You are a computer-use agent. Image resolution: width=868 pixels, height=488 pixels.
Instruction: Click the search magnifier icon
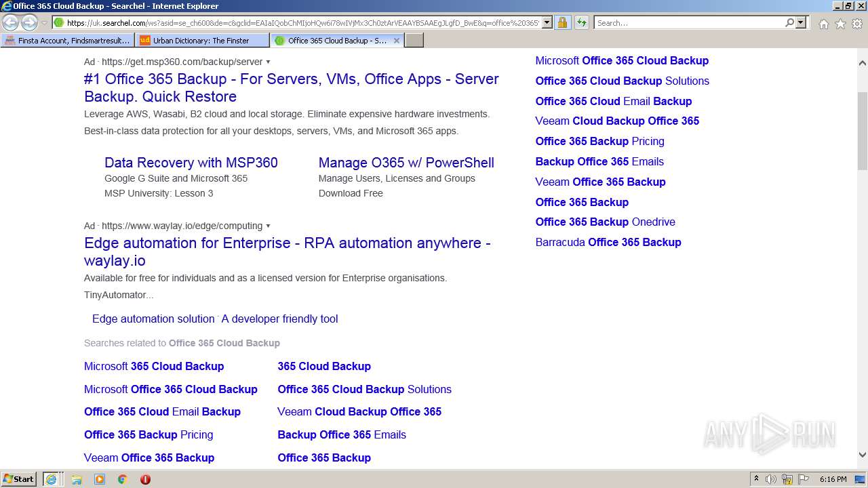pos(789,22)
